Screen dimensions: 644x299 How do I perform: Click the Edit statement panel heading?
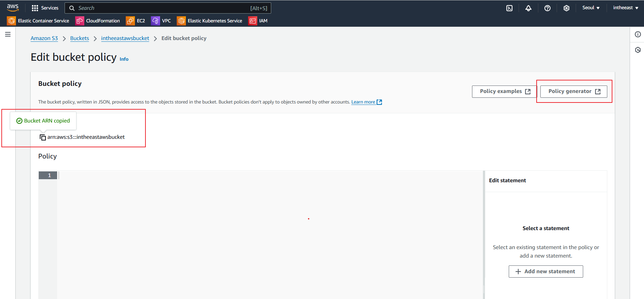[507, 181]
